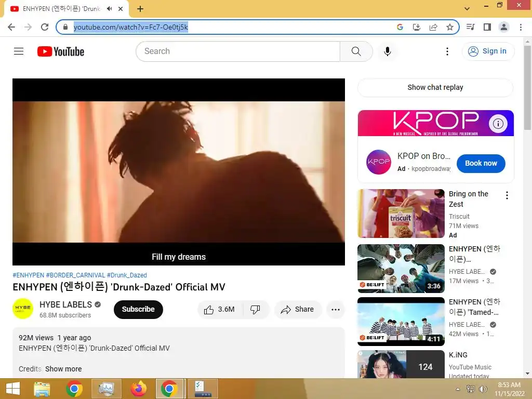Open the KPOP on Broadway ad logo
Image resolution: width=532 pixels, height=399 pixels.
[379, 162]
